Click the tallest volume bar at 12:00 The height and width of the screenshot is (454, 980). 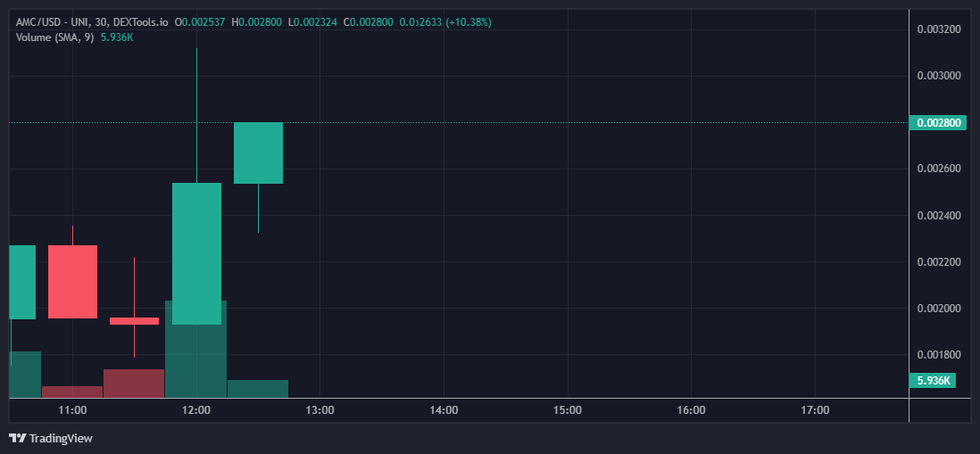196,349
